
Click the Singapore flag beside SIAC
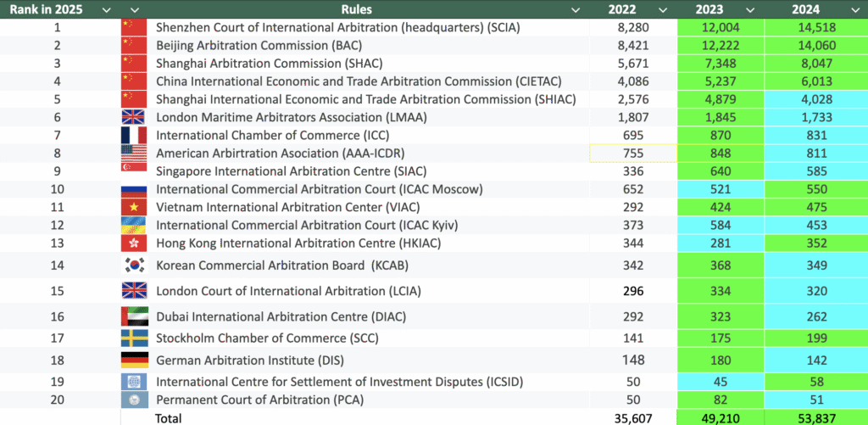[x=134, y=171]
